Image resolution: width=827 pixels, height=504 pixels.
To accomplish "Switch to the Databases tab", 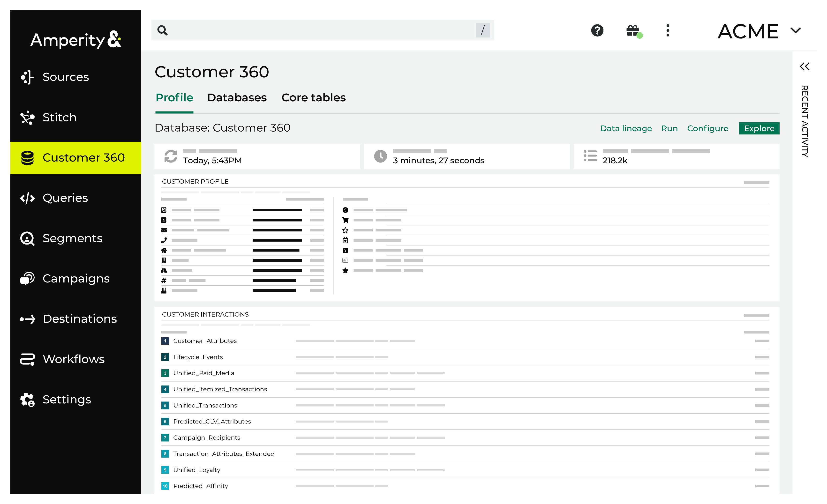I will pyautogui.click(x=237, y=98).
